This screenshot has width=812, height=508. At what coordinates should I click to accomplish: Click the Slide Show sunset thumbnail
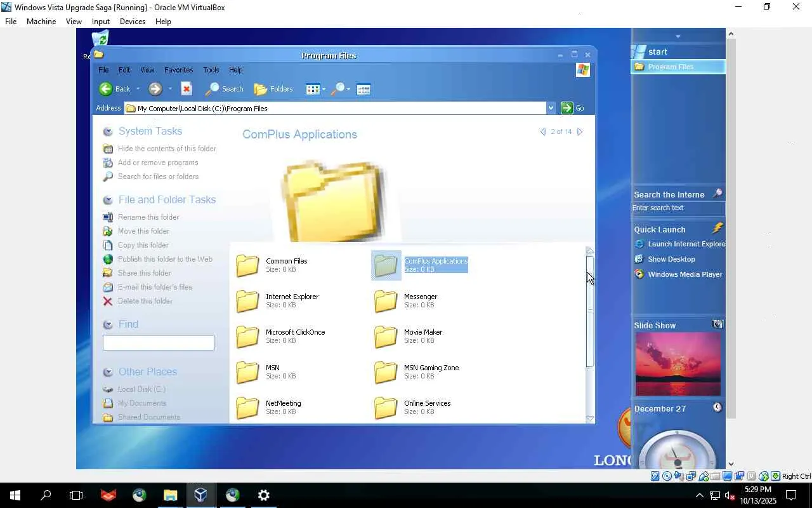(678, 364)
